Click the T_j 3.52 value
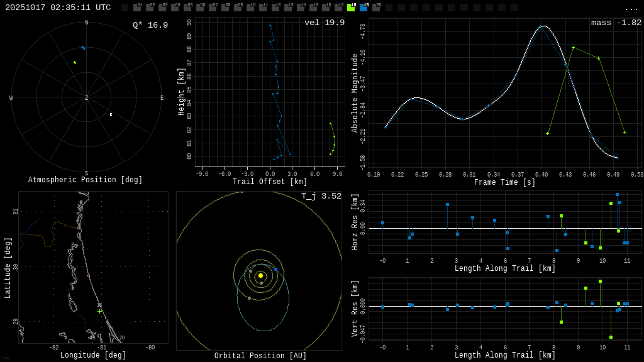The image size is (644, 362). pos(321,197)
